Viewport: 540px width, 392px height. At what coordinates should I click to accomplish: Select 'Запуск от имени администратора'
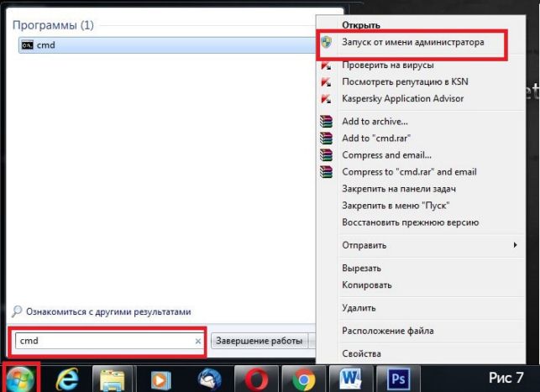point(413,42)
